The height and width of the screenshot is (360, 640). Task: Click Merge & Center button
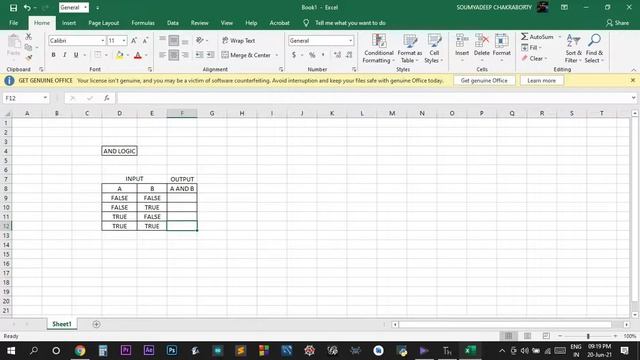(246, 55)
